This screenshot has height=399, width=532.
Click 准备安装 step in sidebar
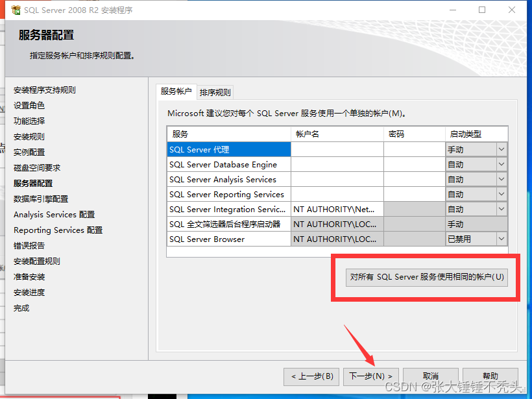click(x=29, y=277)
